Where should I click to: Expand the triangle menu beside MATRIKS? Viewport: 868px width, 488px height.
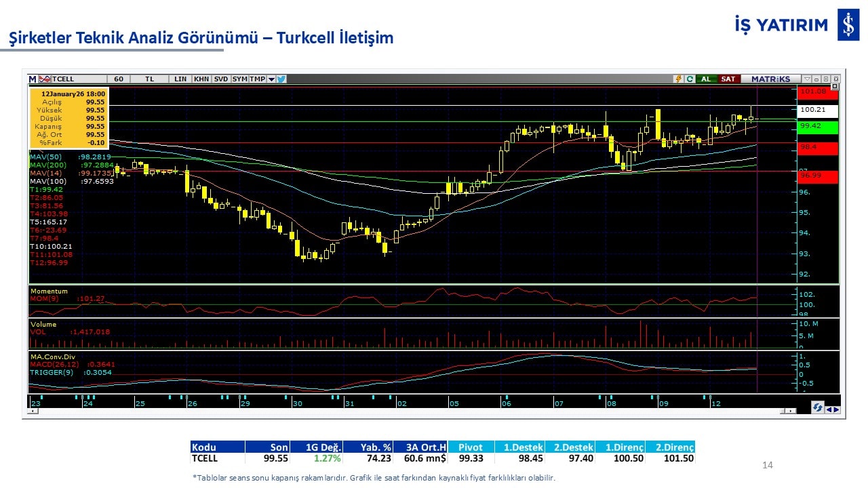point(806,79)
